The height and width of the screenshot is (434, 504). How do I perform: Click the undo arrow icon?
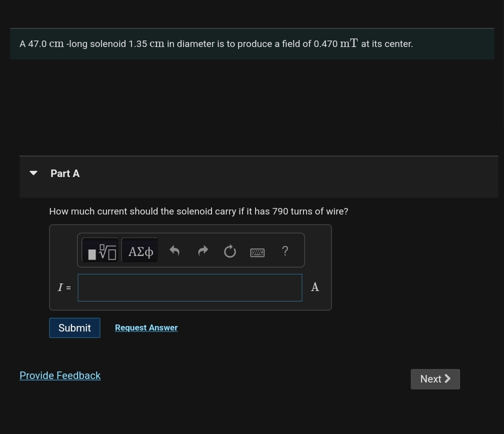pyautogui.click(x=174, y=251)
